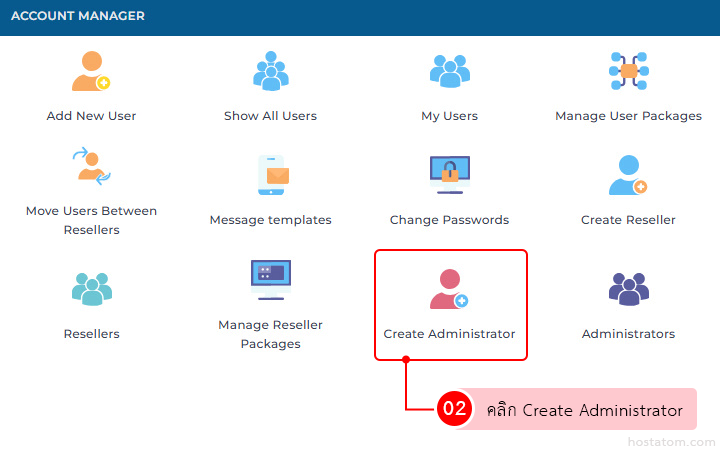The height and width of the screenshot is (450, 720).
Task: Select the "My Users" text link
Action: (x=450, y=116)
